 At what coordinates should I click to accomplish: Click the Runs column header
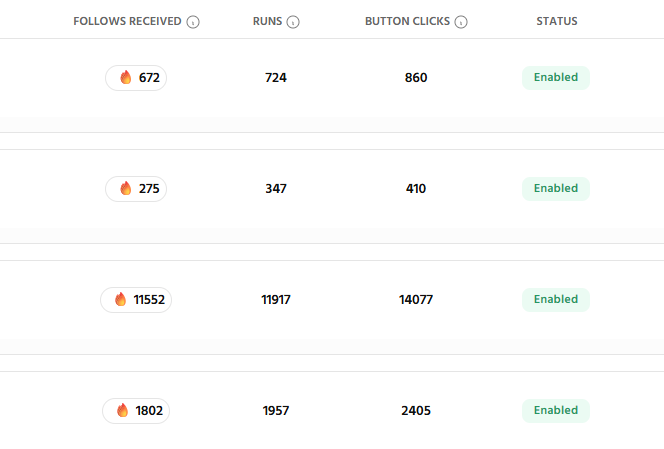point(267,21)
